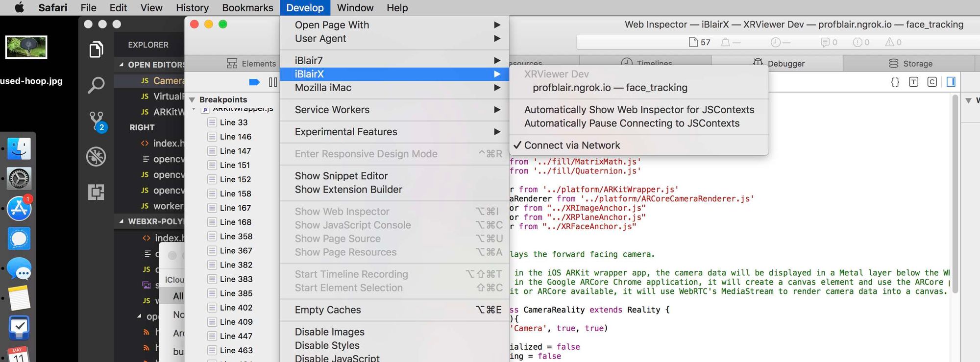Screen dimensions: 980x362
Task: Click the pause script execution icon
Action: pyautogui.click(x=273, y=82)
